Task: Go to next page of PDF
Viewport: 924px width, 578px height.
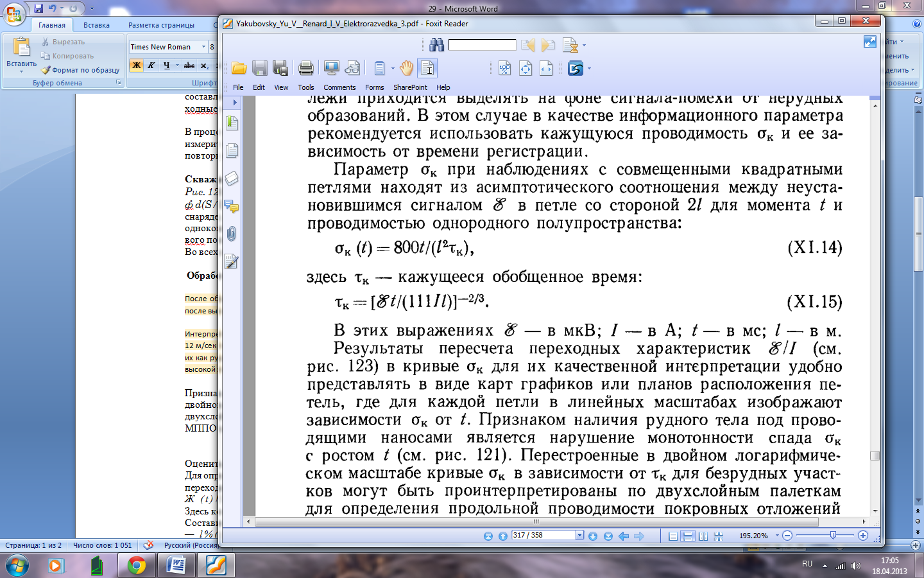Action: [x=592, y=536]
